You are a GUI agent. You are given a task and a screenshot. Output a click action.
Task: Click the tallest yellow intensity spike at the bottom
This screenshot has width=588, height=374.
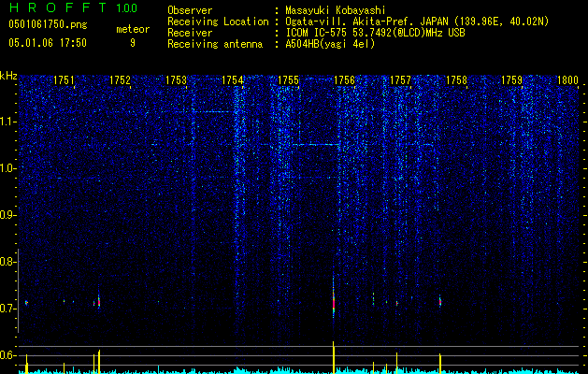(334, 357)
